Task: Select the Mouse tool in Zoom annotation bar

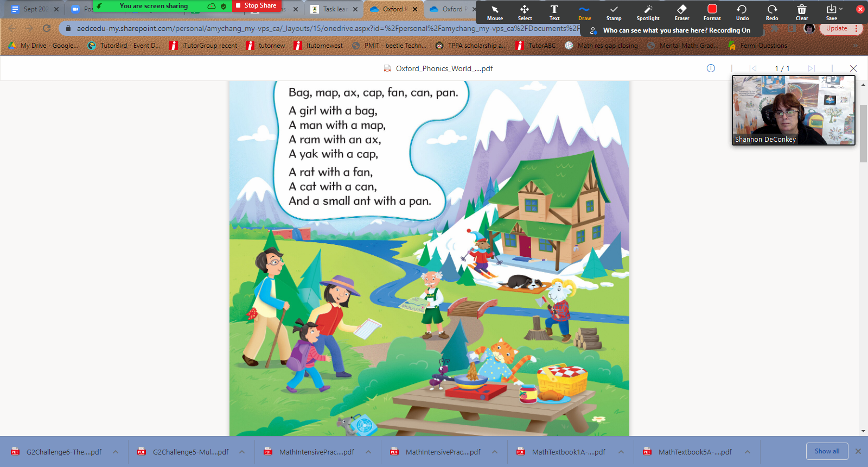Action: [x=495, y=12]
